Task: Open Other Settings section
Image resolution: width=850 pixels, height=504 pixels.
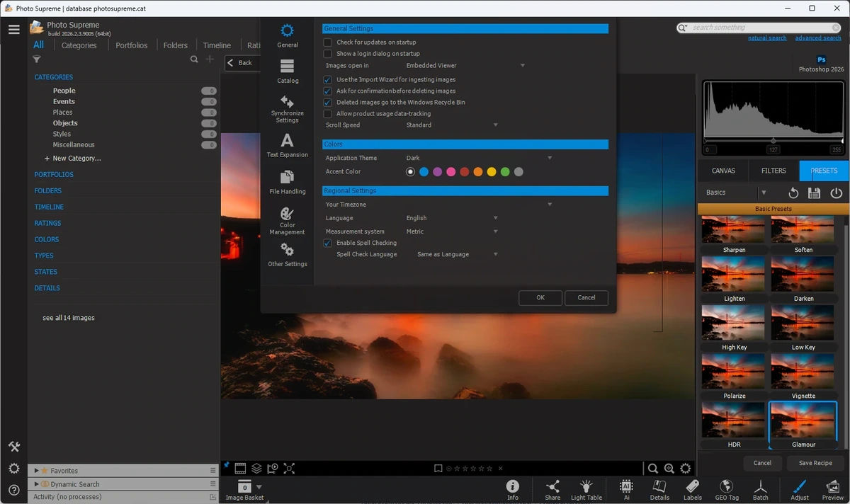Action: (287, 255)
